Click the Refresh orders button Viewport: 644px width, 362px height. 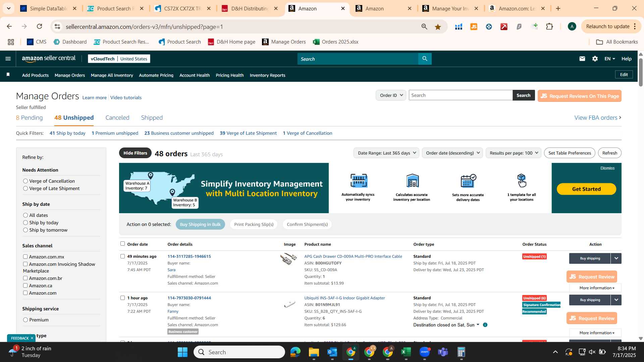pos(609,153)
